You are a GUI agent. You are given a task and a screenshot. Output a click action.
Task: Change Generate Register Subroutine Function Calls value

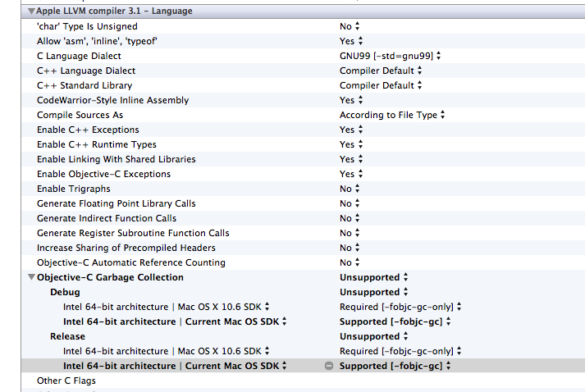(x=350, y=233)
